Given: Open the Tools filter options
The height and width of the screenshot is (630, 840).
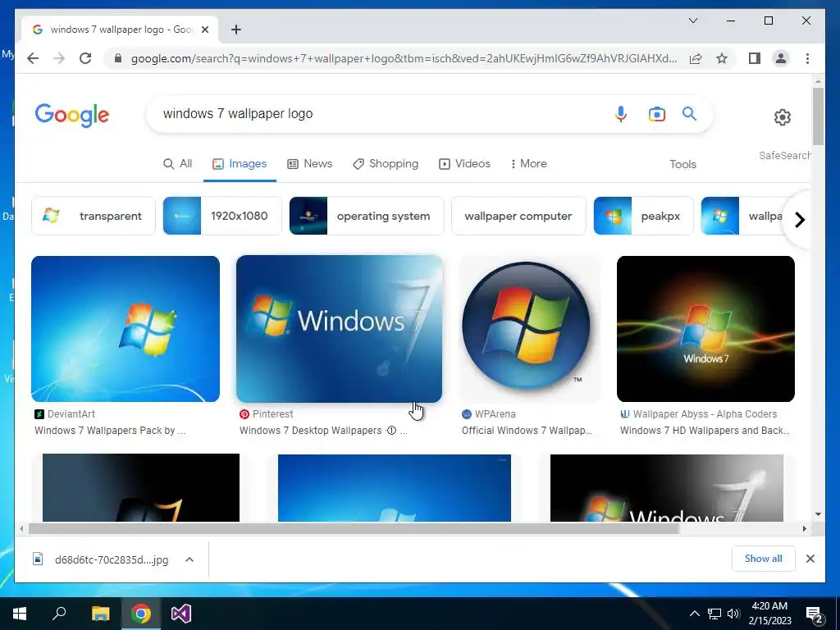Looking at the screenshot, I should (682, 164).
